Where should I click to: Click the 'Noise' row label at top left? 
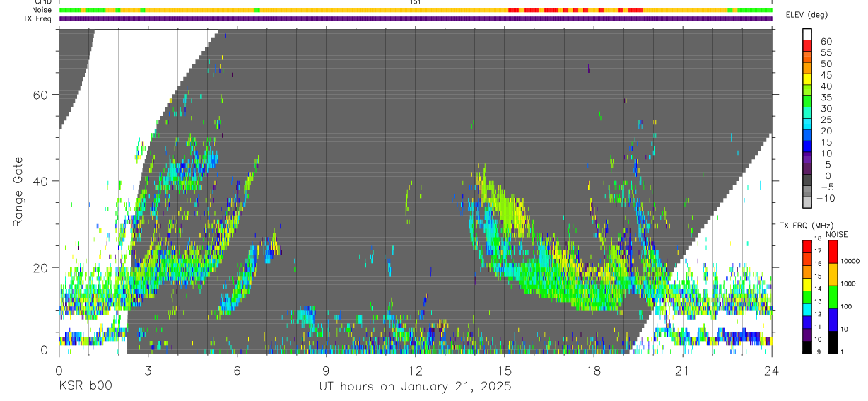[42, 10]
